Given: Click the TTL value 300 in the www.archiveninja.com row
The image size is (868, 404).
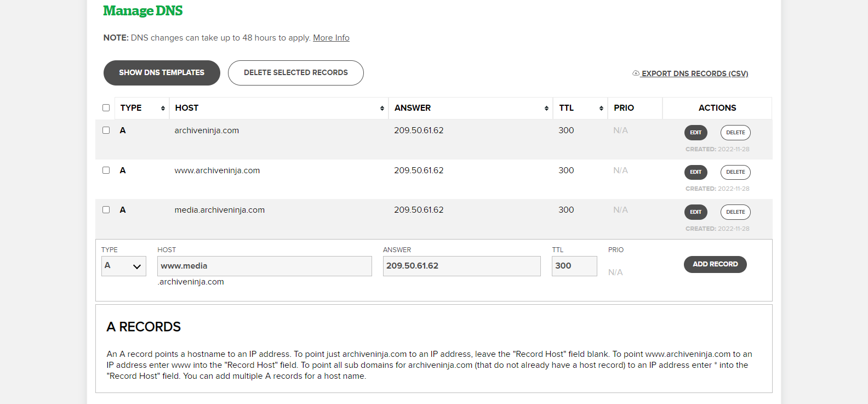Looking at the screenshot, I should click(566, 170).
